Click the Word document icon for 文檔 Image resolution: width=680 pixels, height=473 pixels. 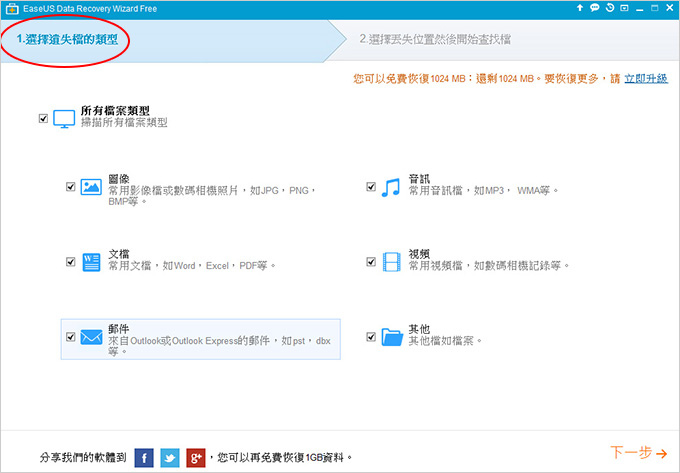[91, 262]
